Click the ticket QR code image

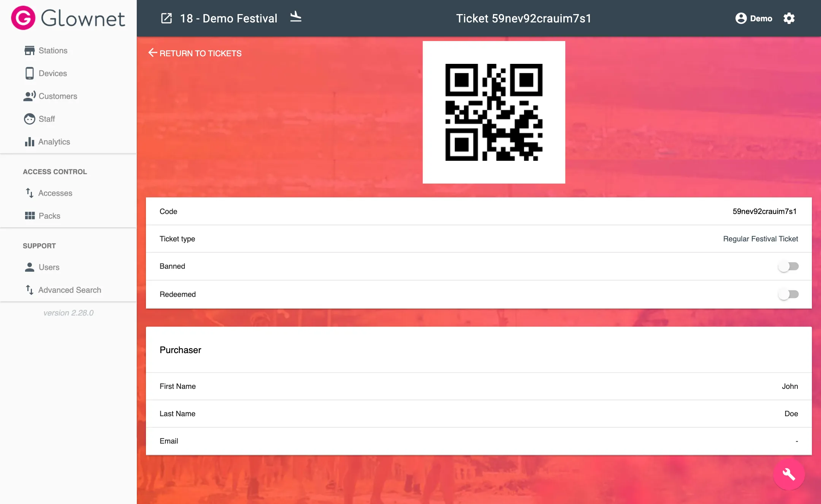(494, 112)
